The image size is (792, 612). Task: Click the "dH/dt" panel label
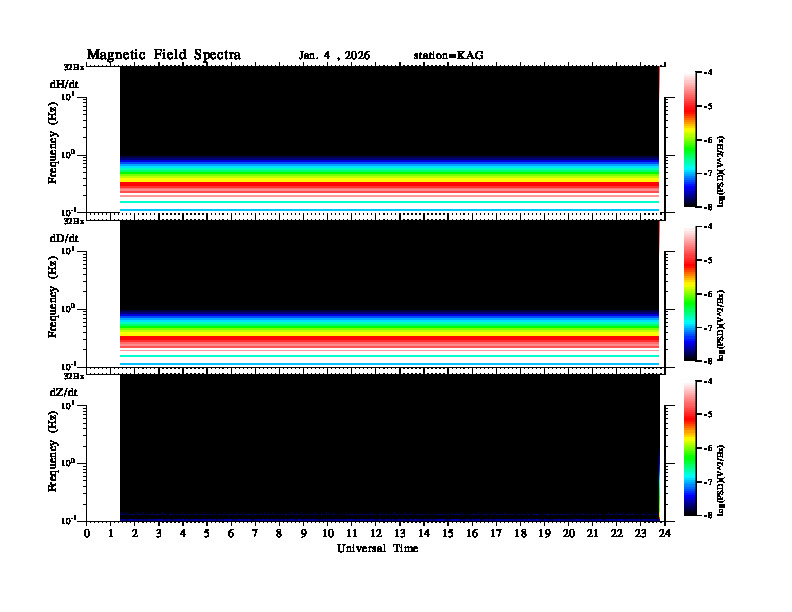64,84
